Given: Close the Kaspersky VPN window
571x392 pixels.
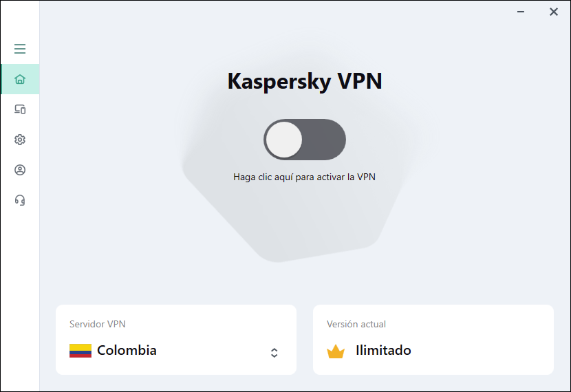Looking at the screenshot, I should (x=553, y=12).
